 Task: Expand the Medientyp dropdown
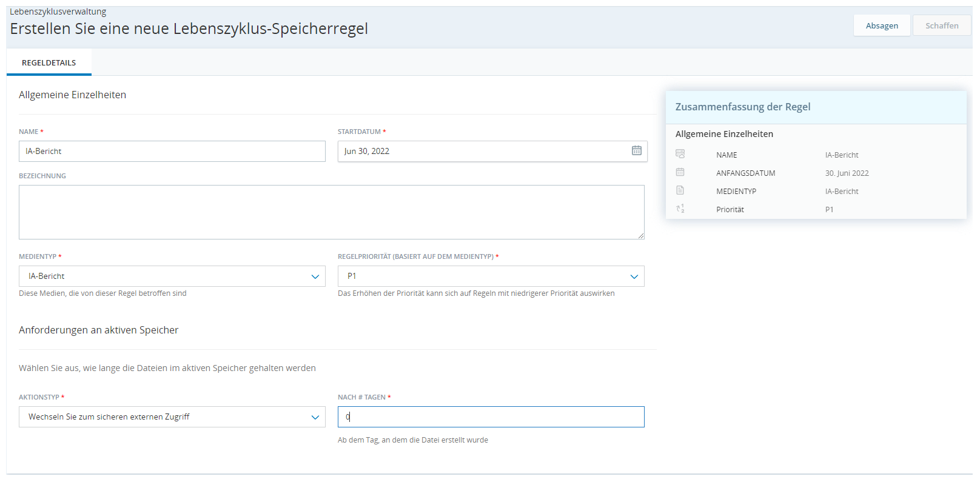(315, 276)
